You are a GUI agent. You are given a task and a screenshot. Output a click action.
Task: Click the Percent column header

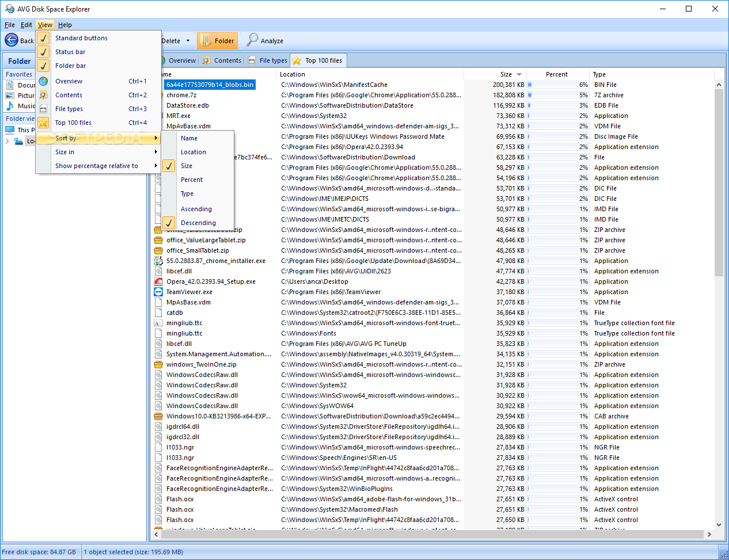point(557,74)
